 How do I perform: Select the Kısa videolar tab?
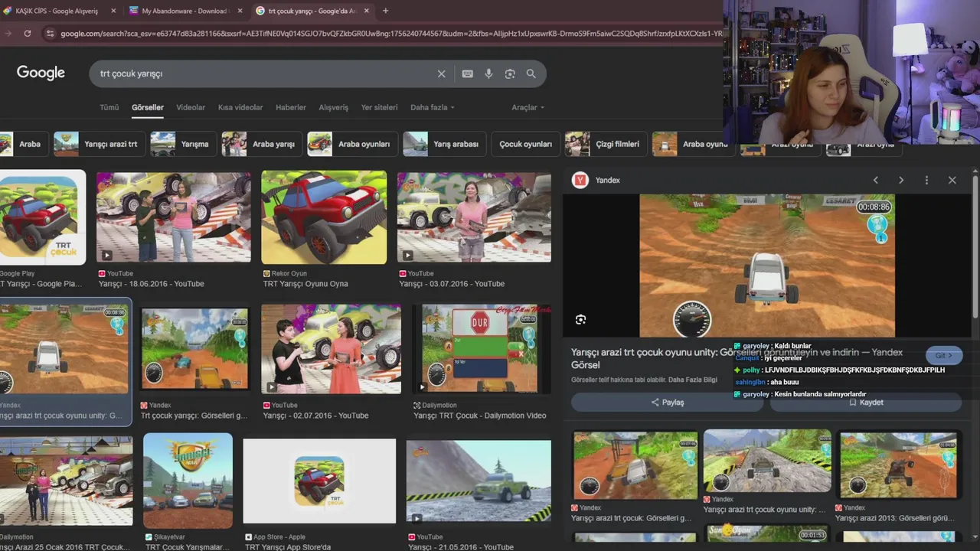click(240, 108)
